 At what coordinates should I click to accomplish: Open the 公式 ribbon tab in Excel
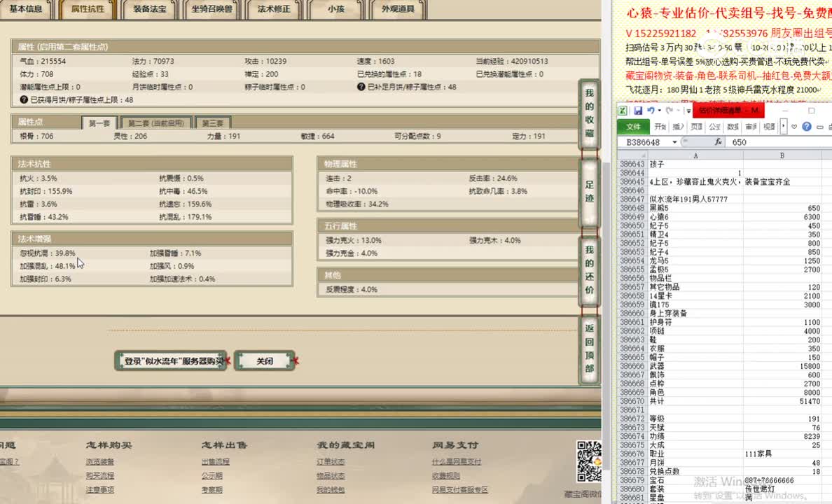714,127
